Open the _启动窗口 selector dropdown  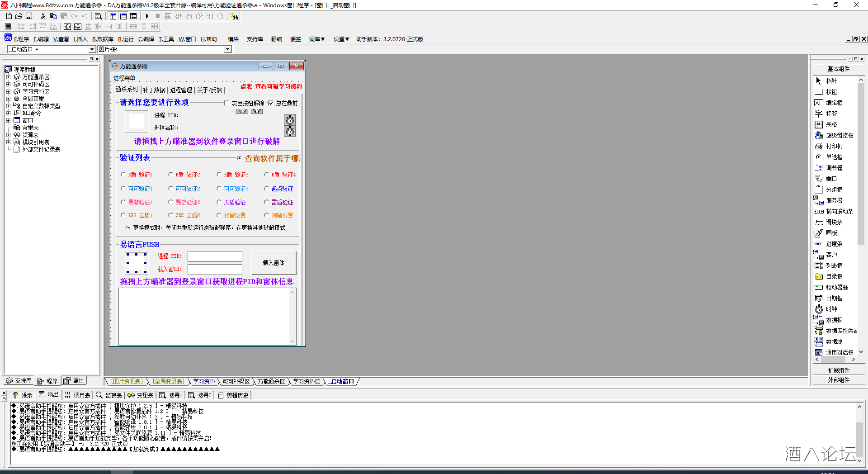tap(92, 49)
